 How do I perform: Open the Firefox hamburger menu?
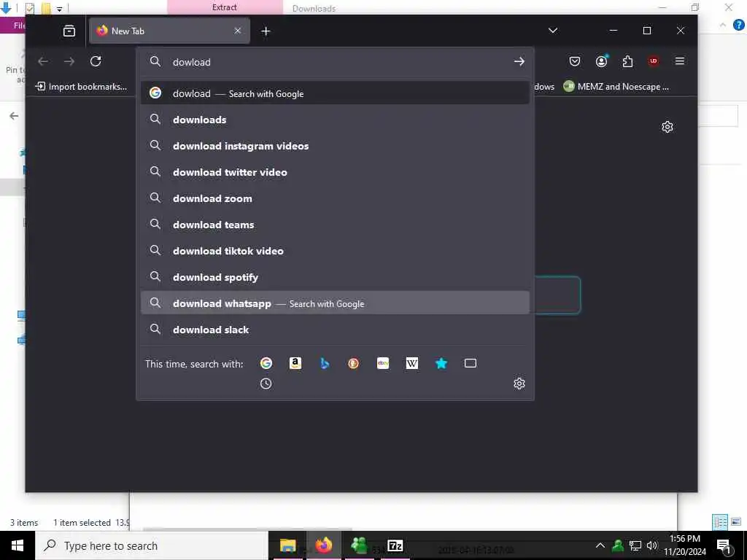click(680, 61)
